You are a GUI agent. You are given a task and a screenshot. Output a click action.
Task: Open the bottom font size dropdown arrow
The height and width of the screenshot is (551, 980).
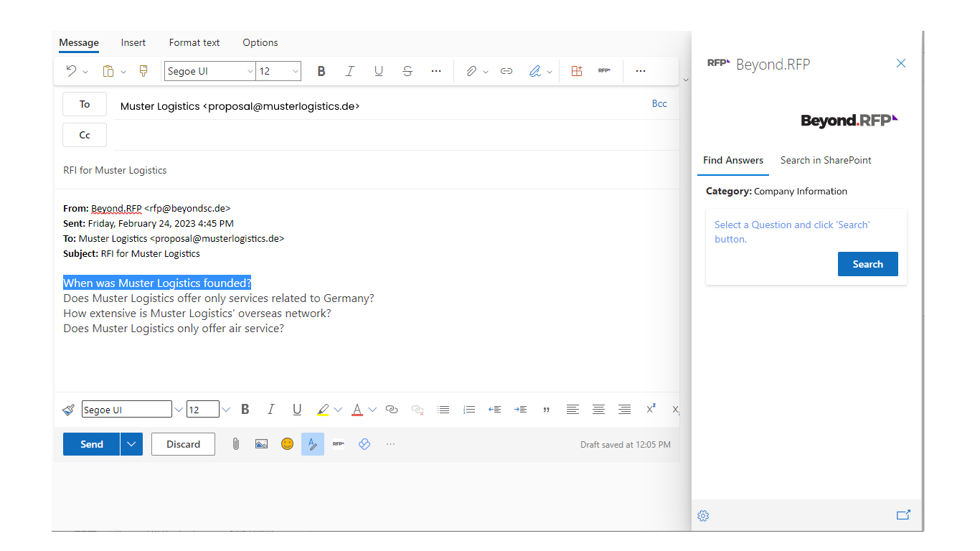coord(226,410)
